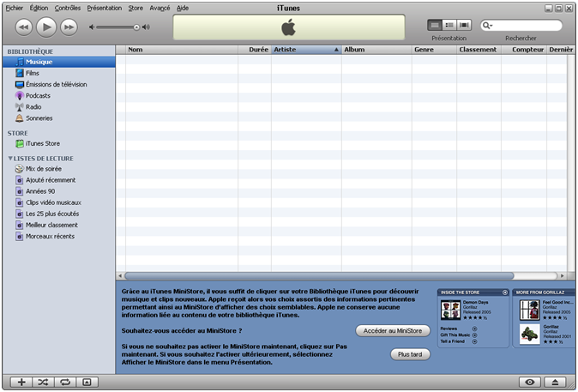Skip ahead with the Next track button
578x392 pixels.
(69, 27)
